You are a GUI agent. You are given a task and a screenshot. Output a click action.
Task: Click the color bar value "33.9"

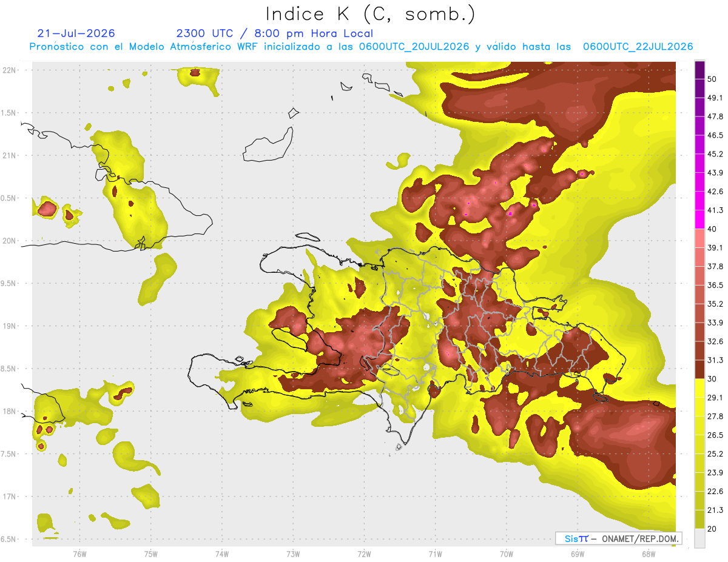coord(715,323)
